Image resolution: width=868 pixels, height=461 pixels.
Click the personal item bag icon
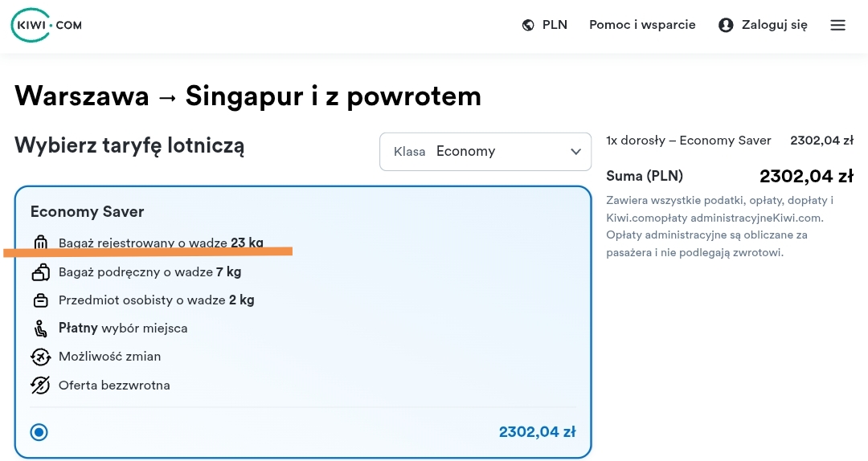[40, 300]
